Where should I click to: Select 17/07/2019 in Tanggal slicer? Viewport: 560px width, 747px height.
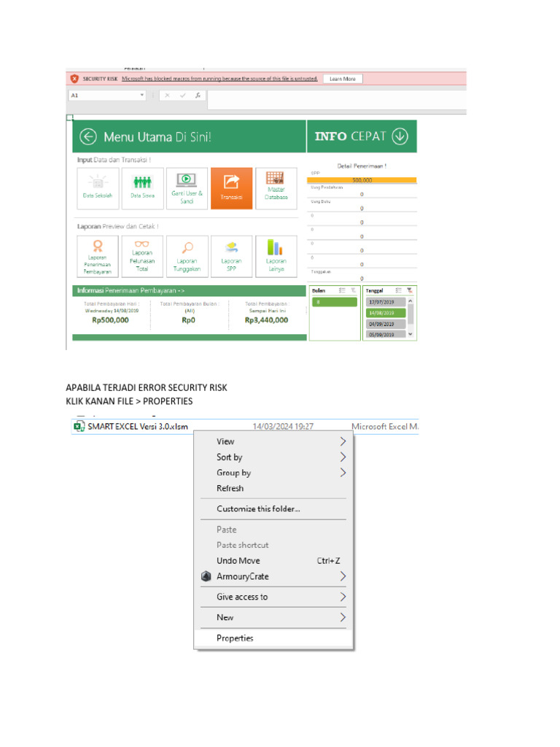[386, 302]
